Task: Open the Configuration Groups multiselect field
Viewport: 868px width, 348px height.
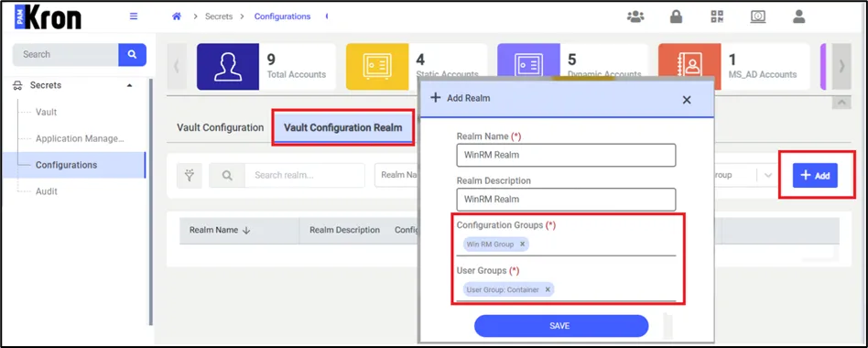Action: coord(566,244)
